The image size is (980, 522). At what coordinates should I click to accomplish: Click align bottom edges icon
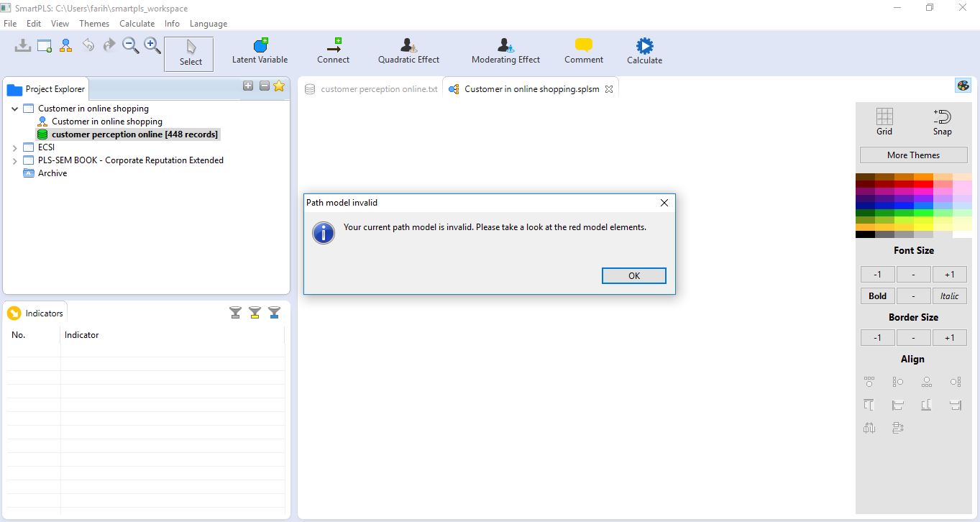927,405
